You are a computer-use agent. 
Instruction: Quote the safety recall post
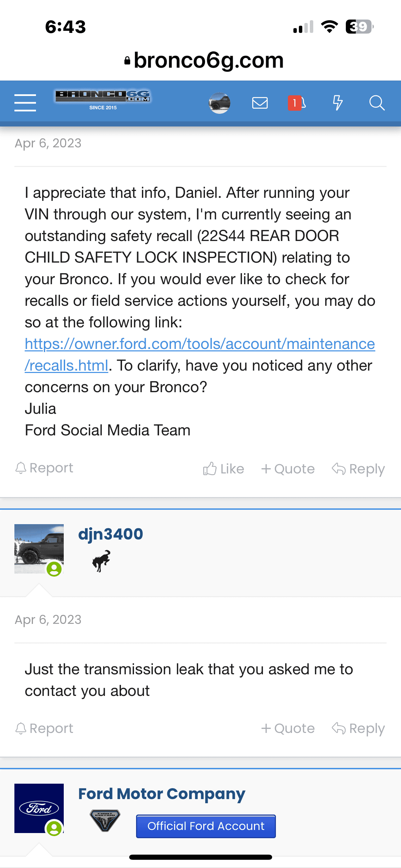(x=288, y=469)
